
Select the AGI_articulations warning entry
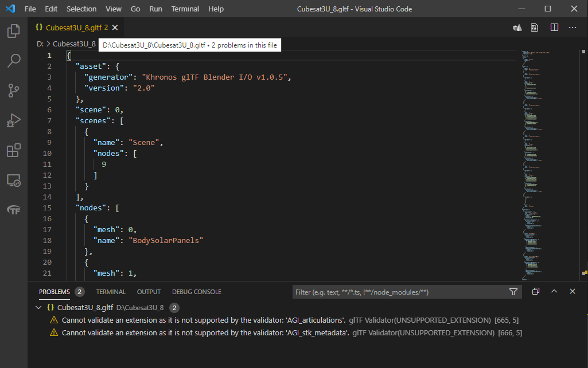click(229, 320)
